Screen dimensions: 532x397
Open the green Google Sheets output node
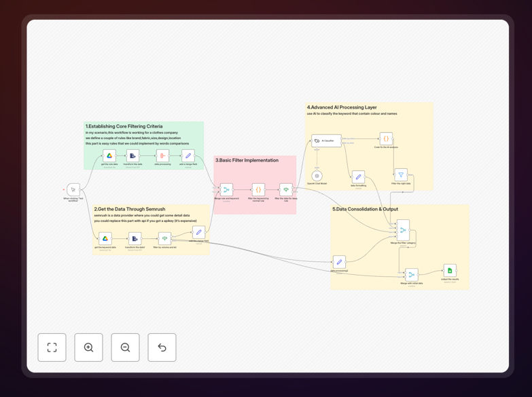coord(450,271)
